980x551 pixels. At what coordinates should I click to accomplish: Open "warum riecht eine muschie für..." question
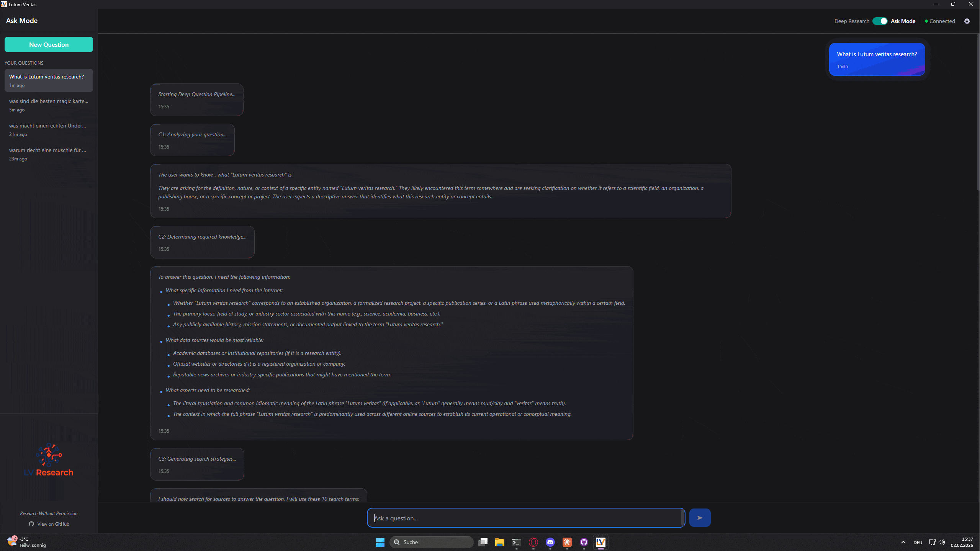click(x=49, y=154)
